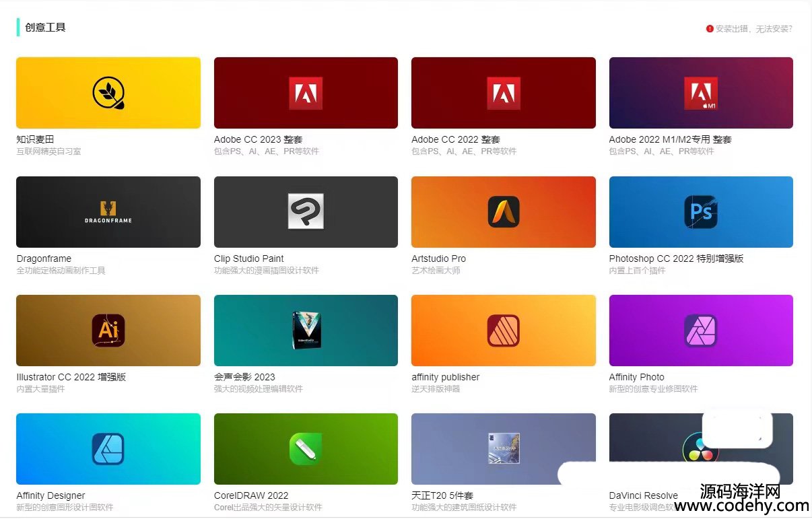Open the Adobe CC 2023 red icon

[306, 93]
